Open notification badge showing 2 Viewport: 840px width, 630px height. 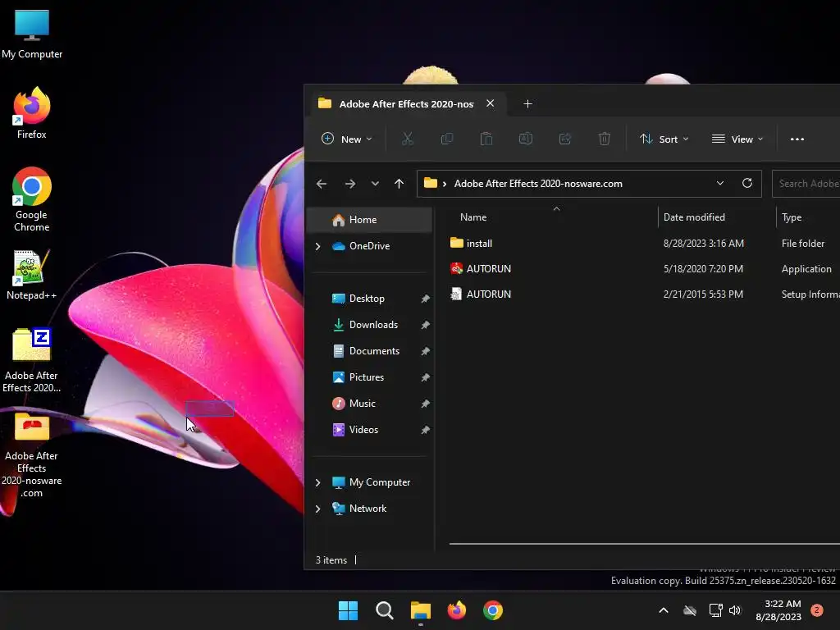click(817, 610)
